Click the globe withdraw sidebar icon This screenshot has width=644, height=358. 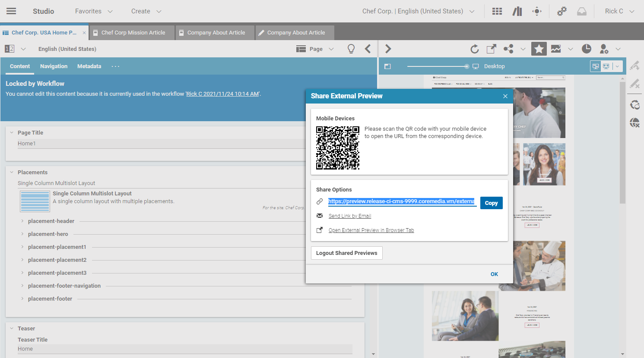coord(634,122)
